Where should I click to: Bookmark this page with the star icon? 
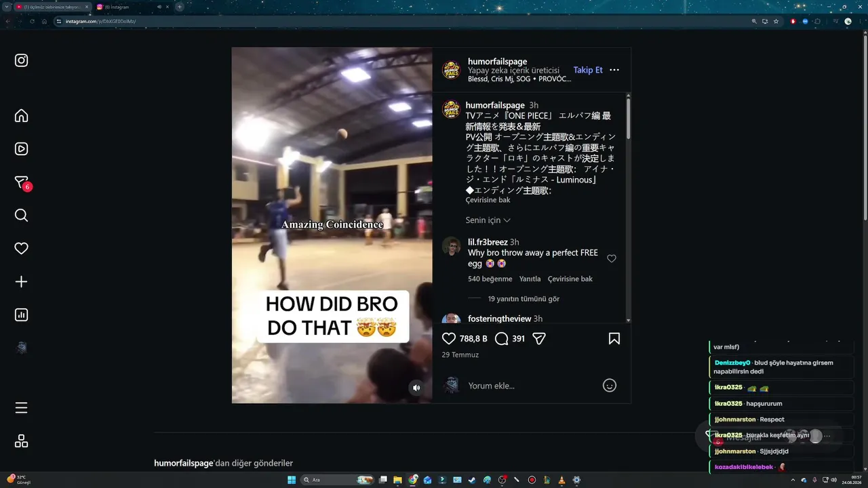click(776, 21)
